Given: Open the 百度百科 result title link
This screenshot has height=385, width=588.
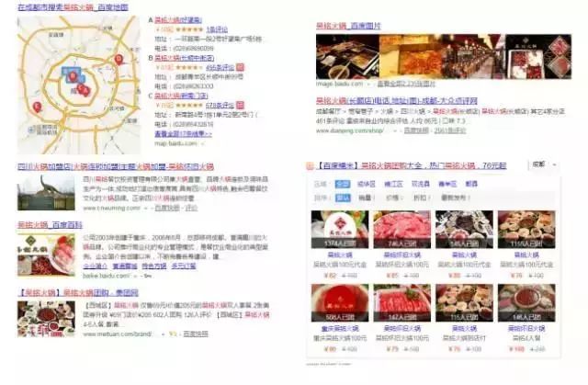Looking at the screenshot, I should click(x=46, y=224).
